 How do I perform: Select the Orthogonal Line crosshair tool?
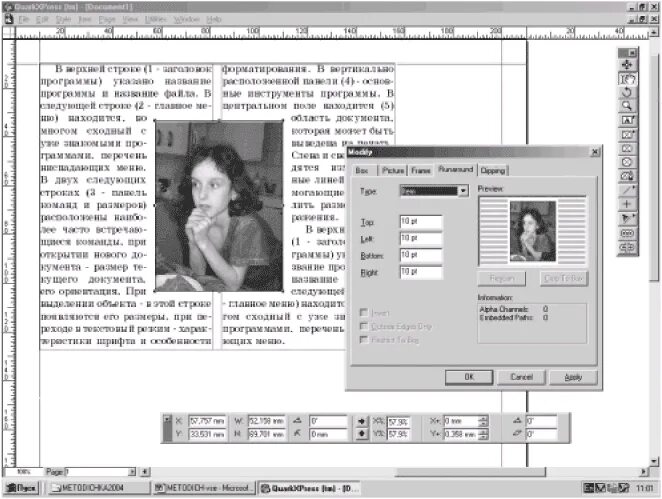[x=627, y=204]
